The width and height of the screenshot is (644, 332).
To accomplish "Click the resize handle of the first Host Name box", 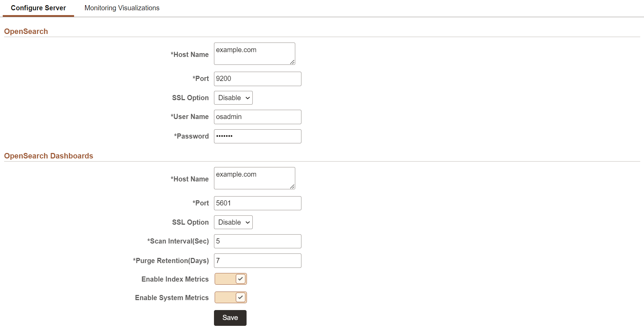I will click(293, 63).
